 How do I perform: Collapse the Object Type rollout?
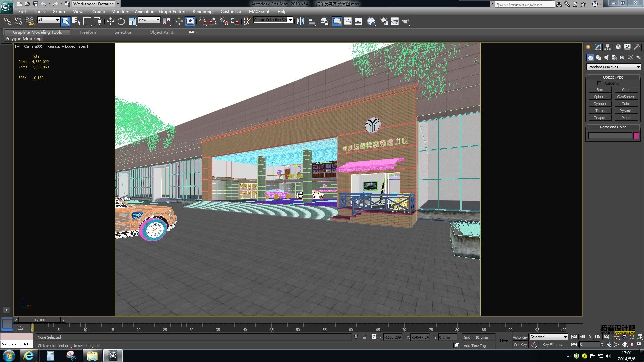point(613,77)
